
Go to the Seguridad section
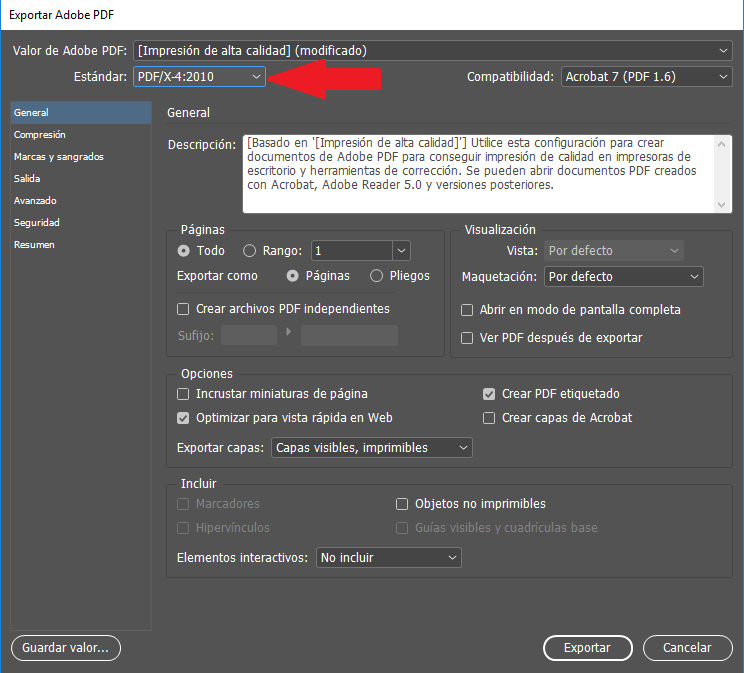pyautogui.click(x=37, y=223)
